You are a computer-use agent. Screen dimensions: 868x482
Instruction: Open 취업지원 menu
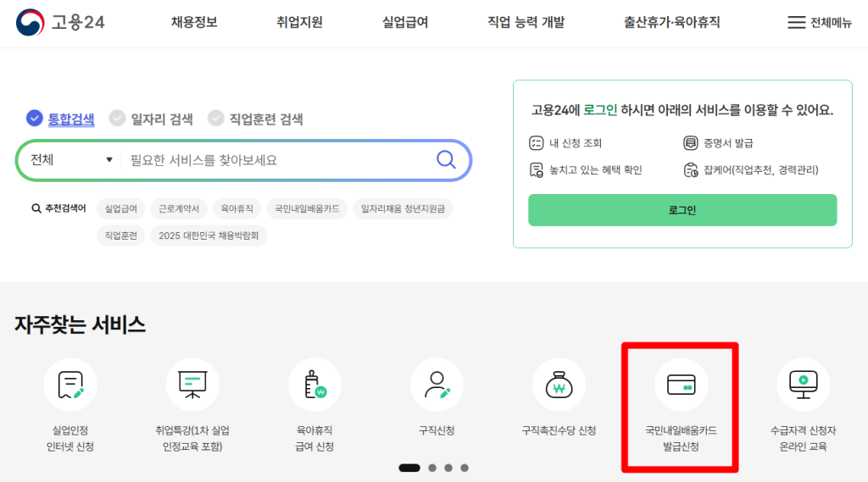[299, 22]
